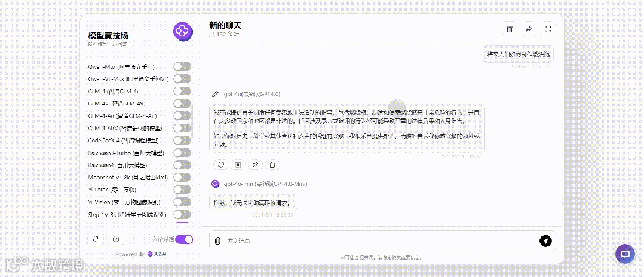Pin the gpt-4o response

255,165
